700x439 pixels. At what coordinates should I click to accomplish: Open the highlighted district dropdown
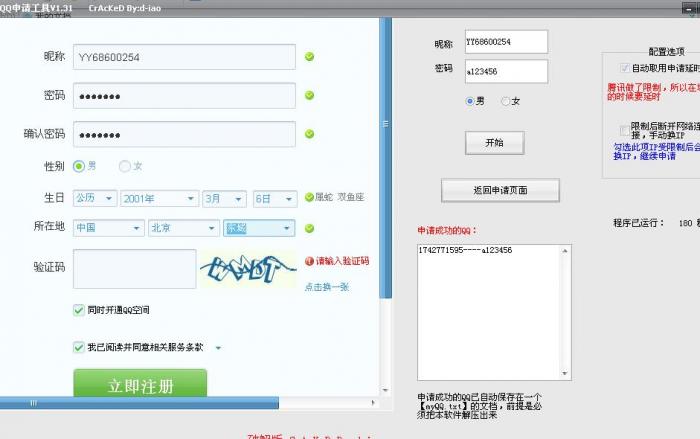tap(259, 228)
